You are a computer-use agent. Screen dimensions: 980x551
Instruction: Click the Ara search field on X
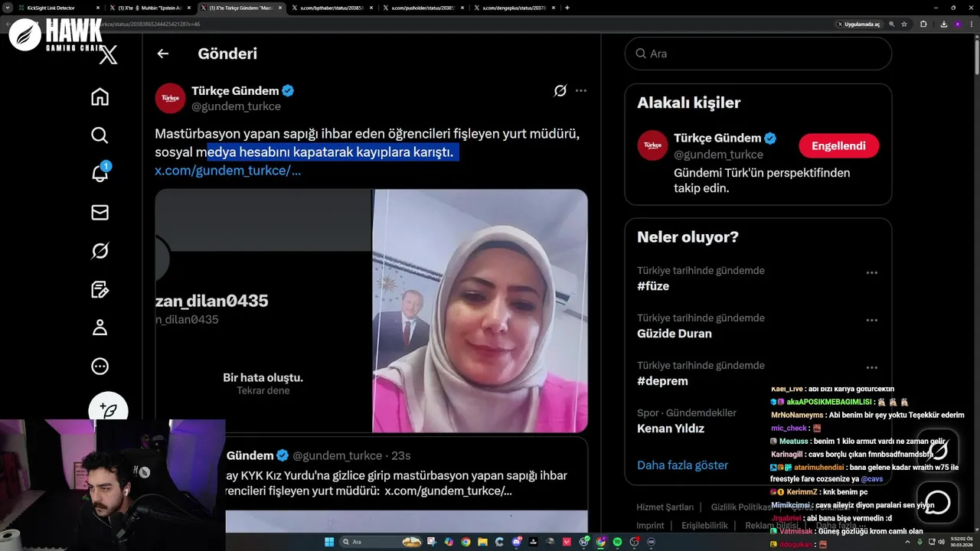[x=758, y=54]
